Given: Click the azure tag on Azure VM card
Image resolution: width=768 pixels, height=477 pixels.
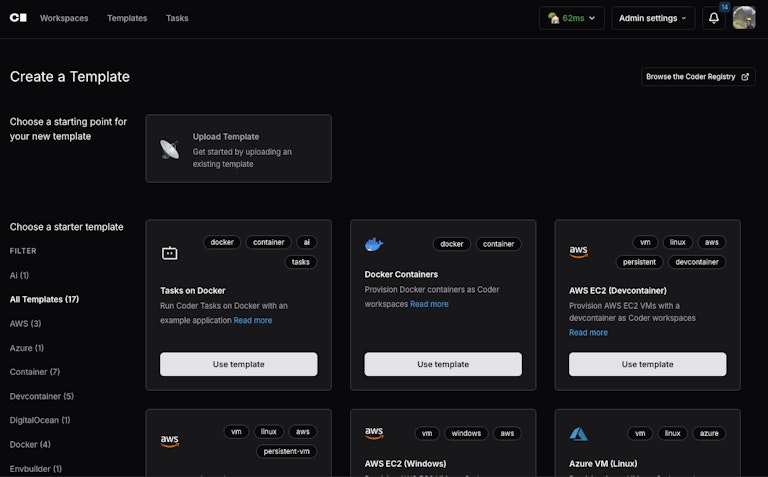Looking at the screenshot, I should [709, 433].
